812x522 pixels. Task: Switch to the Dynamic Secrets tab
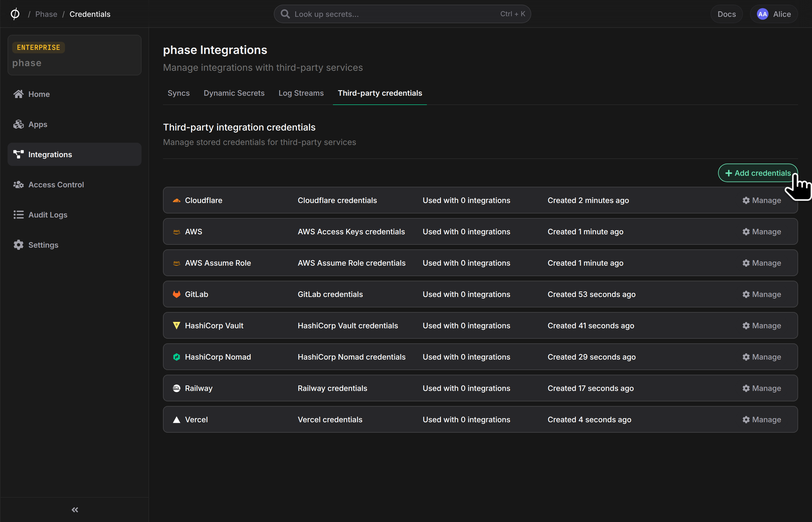tap(234, 93)
